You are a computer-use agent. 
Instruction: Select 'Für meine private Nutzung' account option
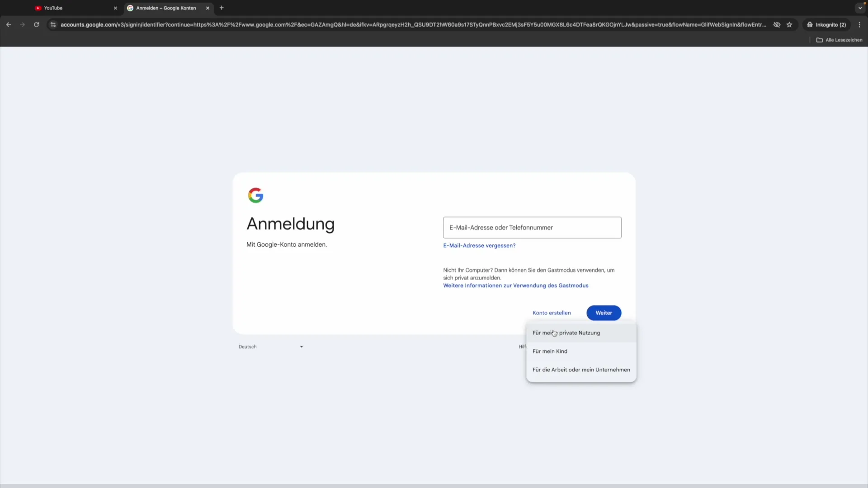click(x=566, y=333)
